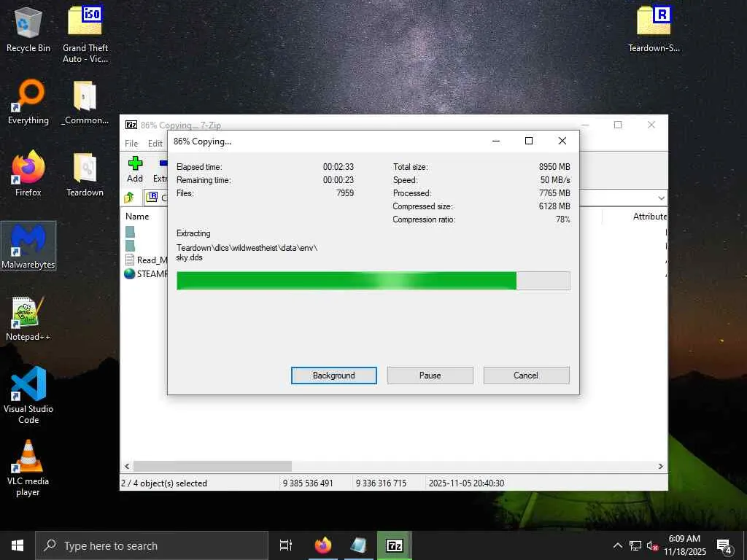This screenshot has width=747, height=560.
Task: Open the Notepad++ desktop shortcut
Action: tap(28, 318)
